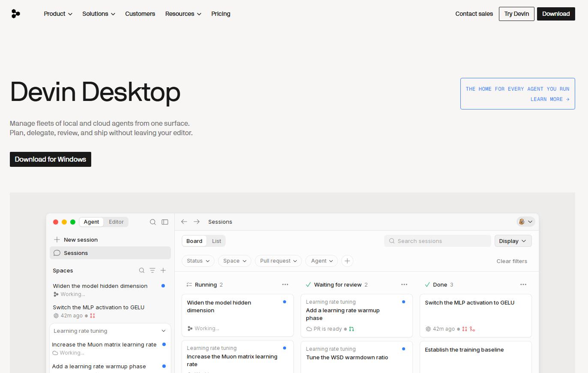Click the Waiting for review checkmark icon
Viewport: 588px width, 373px height.
click(x=308, y=284)
